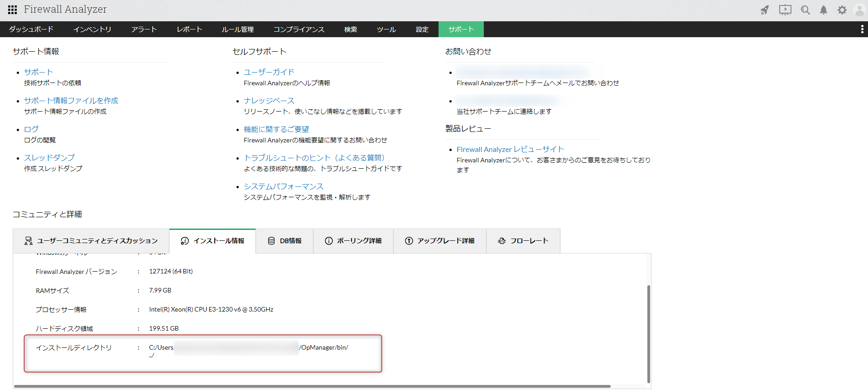Click the /OpManager/bin/ path text
This screenshot has width=868, height=390.
324,347
